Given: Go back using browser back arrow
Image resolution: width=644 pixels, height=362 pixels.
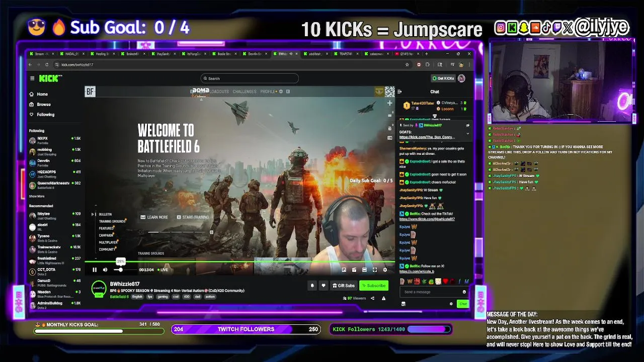Looking at the screenshot, I should coord(30,64).
